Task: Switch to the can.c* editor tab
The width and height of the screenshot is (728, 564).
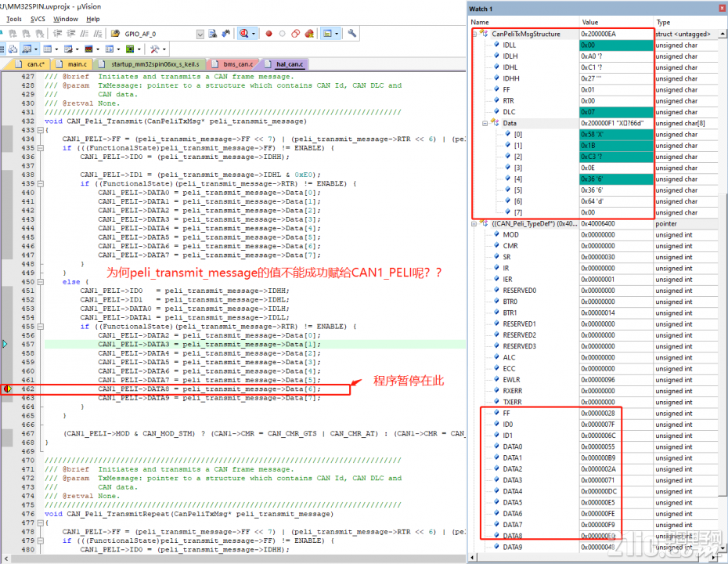Action: click(x=31, y=64)
